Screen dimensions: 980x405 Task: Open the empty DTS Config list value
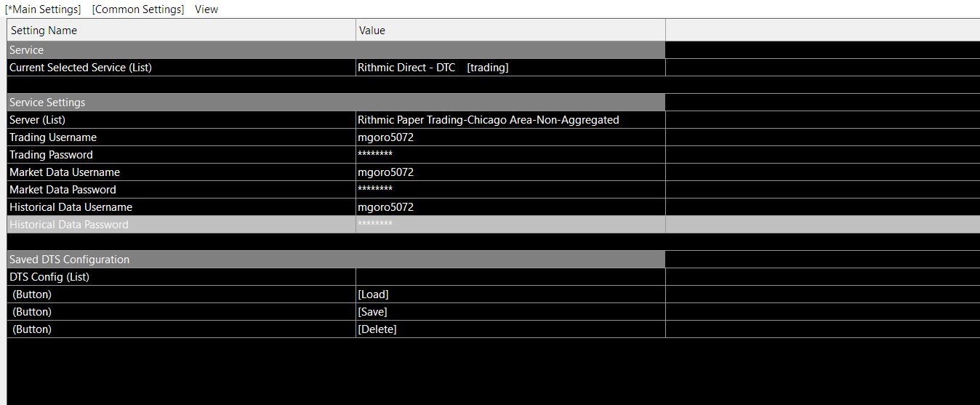click(x=510, y=277)
